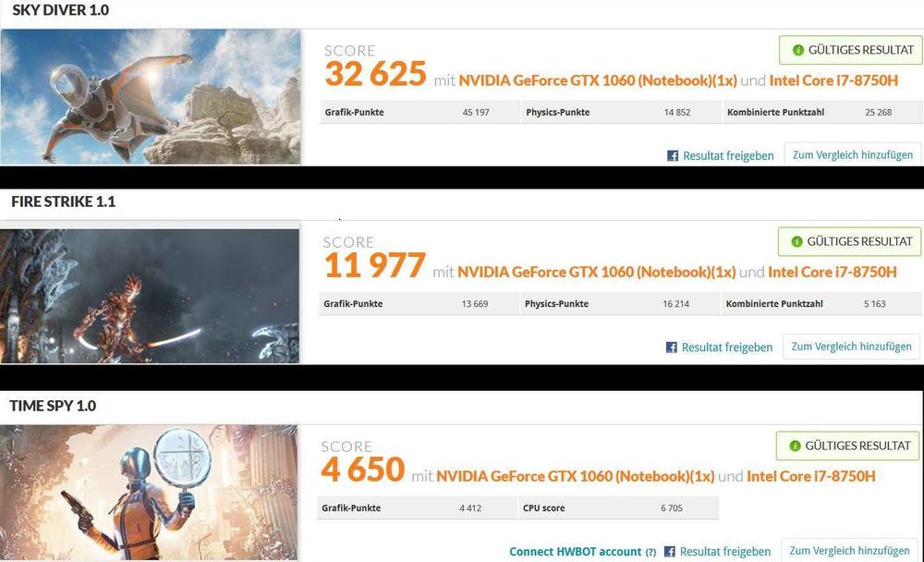Open Connect HWBOT account link
The image size is (924, 562).
coord(575,552)
